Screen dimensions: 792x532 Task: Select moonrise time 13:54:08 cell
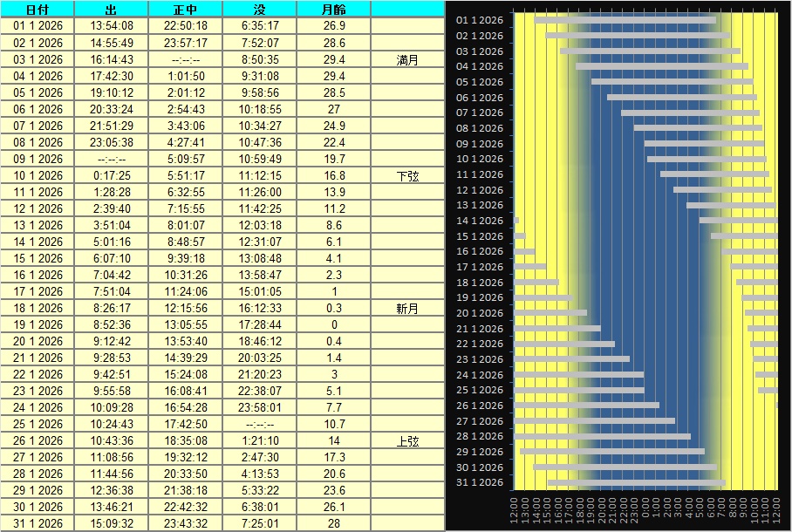coord(112,26)
